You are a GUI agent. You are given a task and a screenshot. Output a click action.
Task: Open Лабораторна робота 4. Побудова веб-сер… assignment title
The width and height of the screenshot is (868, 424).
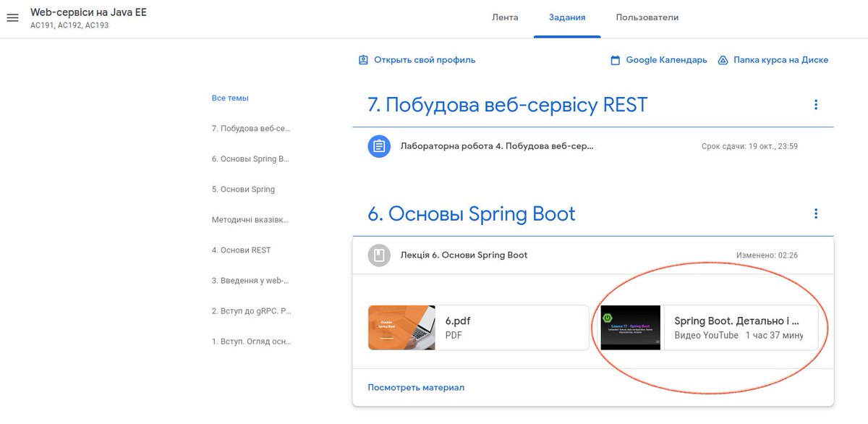497,146
